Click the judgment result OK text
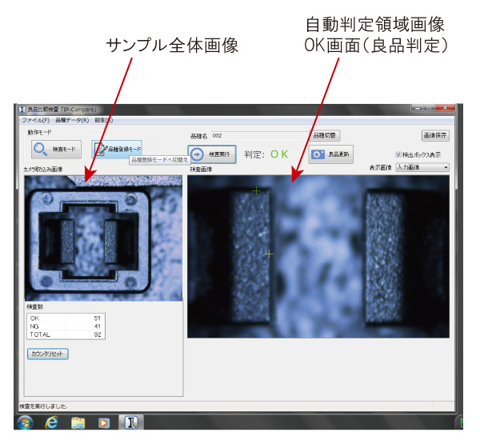The image size is (480, 448). point(279,154)
